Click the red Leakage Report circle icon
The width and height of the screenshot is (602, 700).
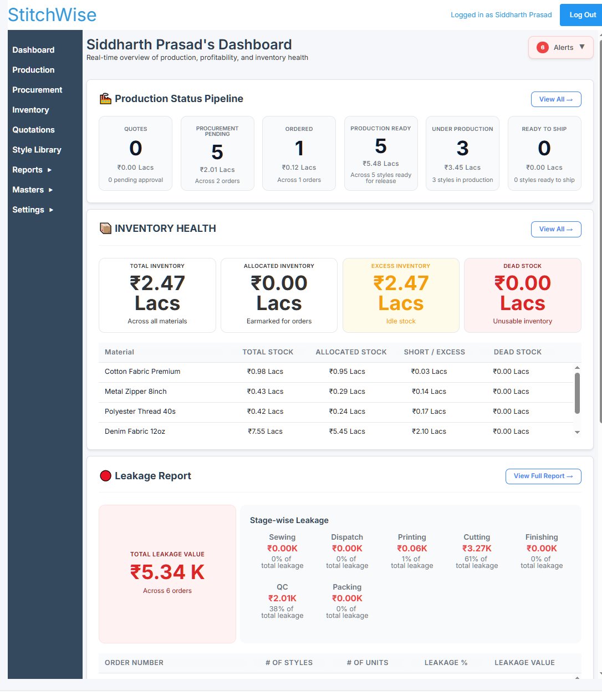click(105, 476)
